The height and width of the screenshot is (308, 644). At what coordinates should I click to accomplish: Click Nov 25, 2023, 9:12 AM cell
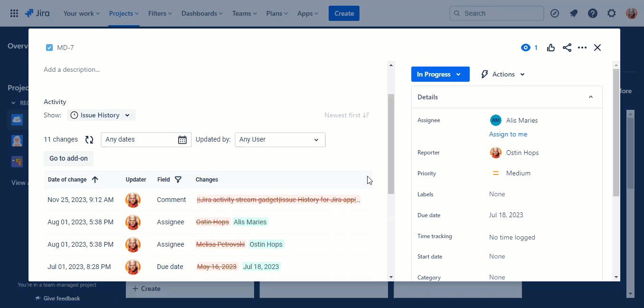tap(81, 200)
